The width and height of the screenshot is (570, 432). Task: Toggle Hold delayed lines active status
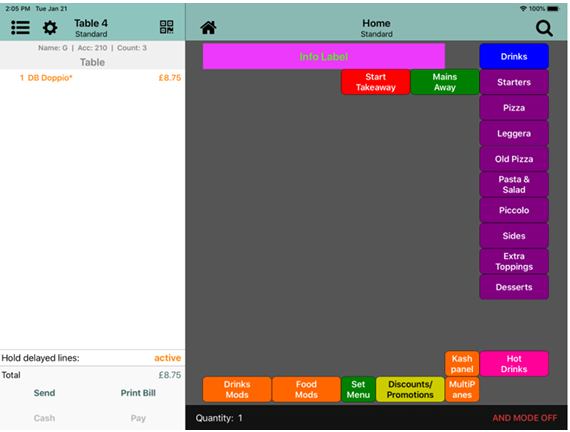168,358
